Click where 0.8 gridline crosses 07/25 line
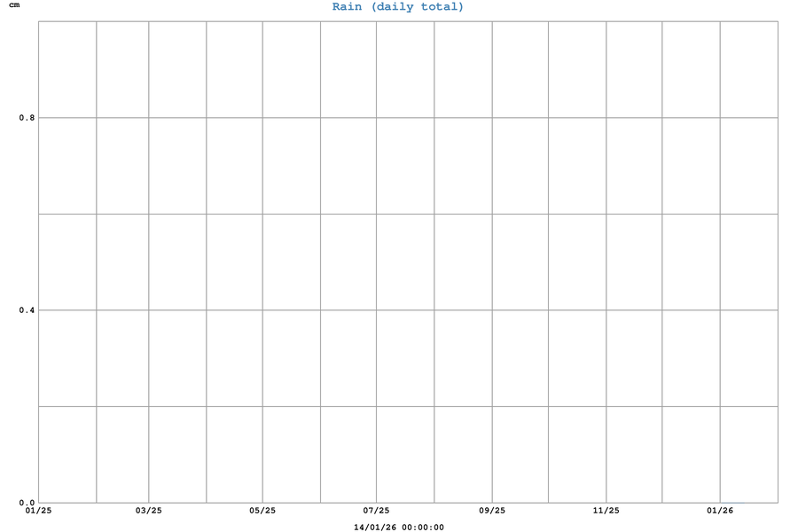 click(x=376, y=118)
